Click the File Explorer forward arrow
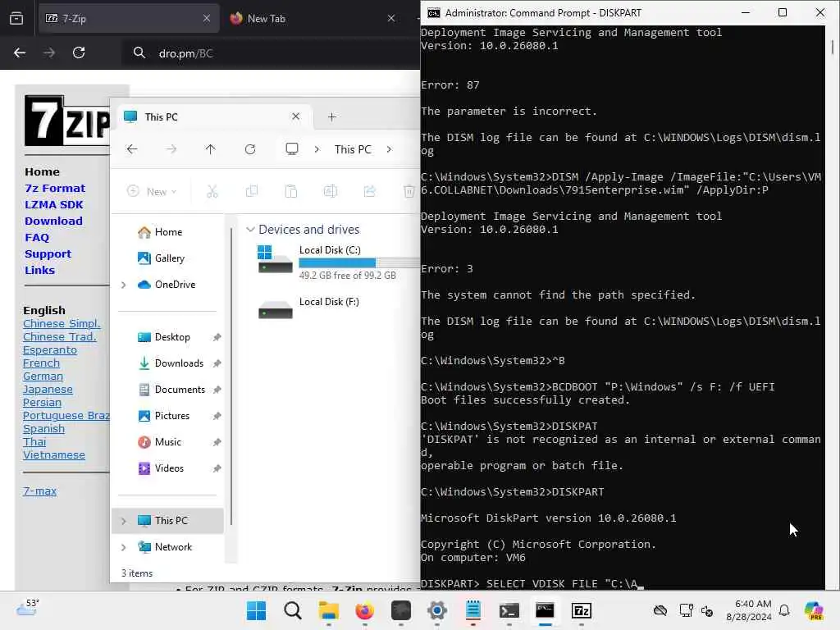The width and height of the screenshot is (840, 630). [x=171, y=149]
